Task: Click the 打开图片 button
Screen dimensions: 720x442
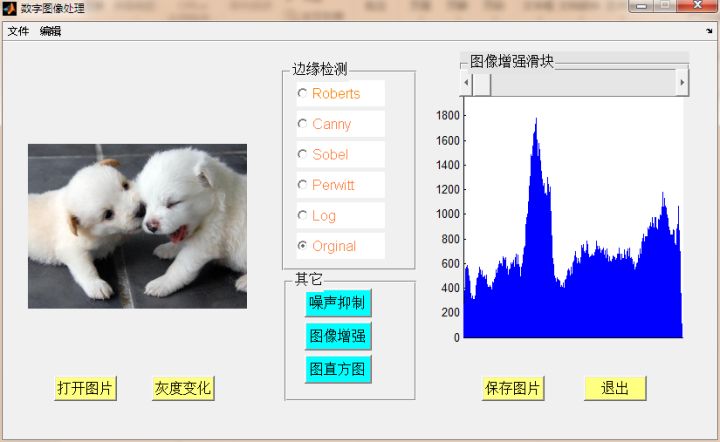Action: pos(85,388)
